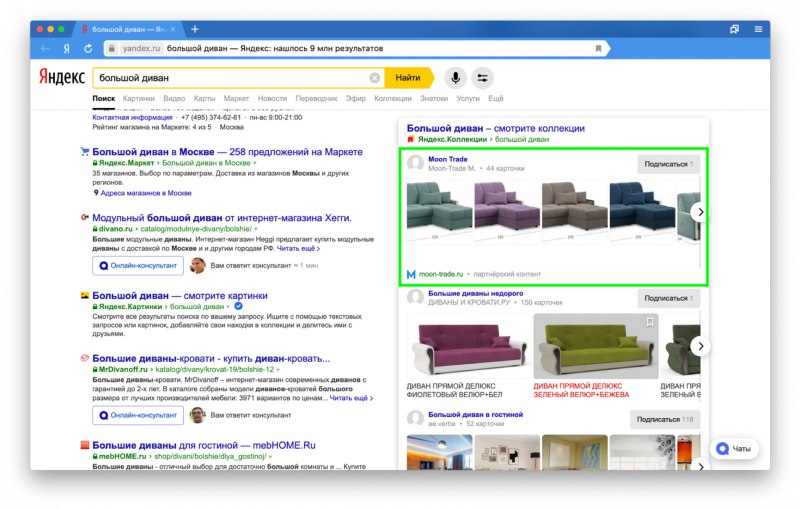800x509 pixels.
Task: Select the teal corner sofa thumbnail
Action: (439, 211)
